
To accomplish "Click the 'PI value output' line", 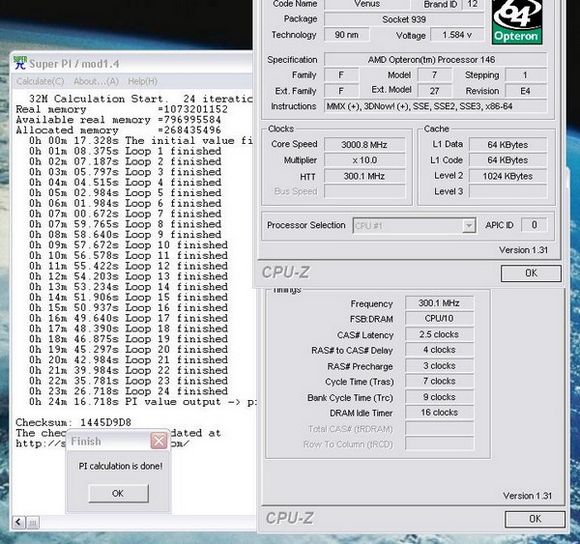I will [142, 402].
